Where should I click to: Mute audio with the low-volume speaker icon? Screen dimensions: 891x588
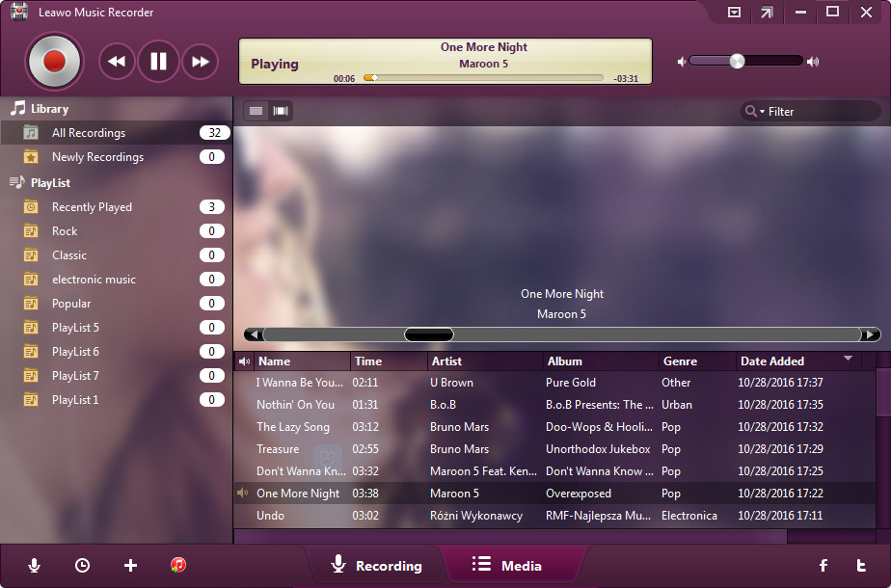pyautogui.click(x=682, y=62)
